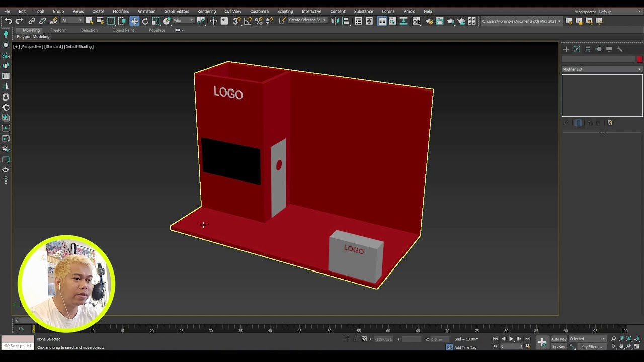This screenshot has width=644, height=362.
Task: Toggle Spinner Snap
Action: click(x=269, y=21)
